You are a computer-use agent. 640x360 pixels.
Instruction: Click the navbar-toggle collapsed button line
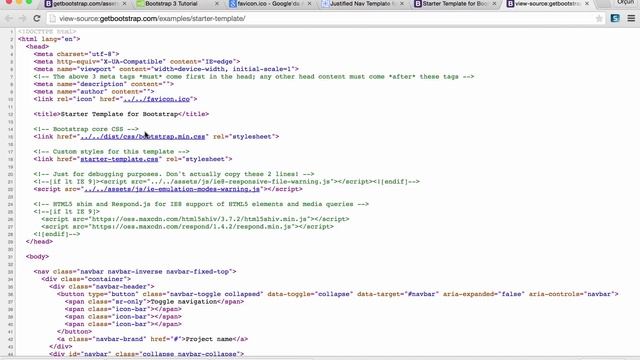click(x=338, y=294)
